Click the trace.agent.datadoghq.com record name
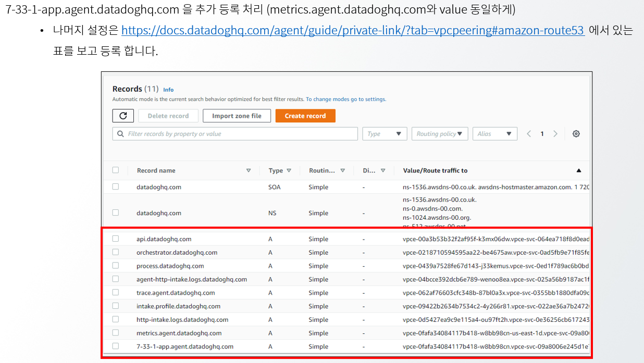644x363 pixels. [176, 293]
